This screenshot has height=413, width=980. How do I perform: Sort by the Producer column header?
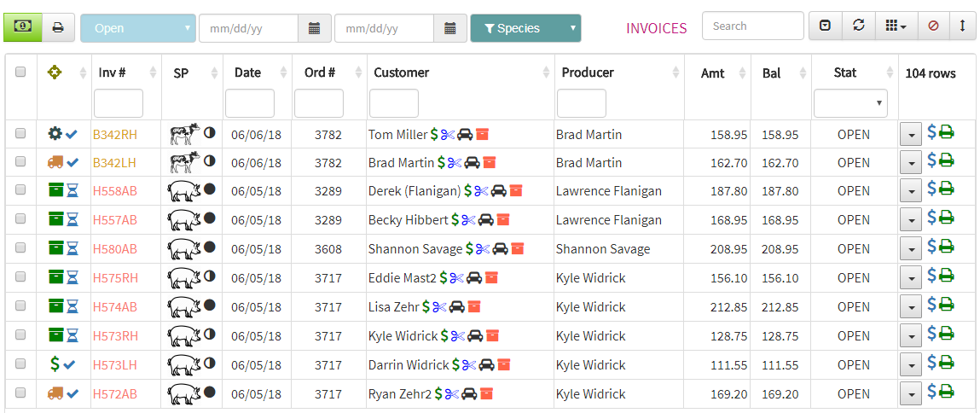(588, 73)
